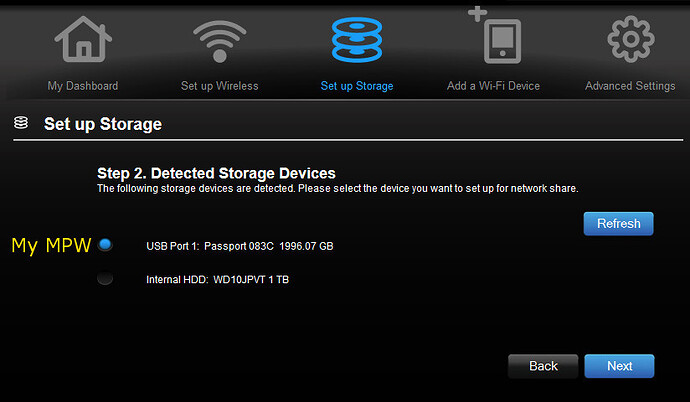Select Internal HDD WD10JPVT radio button
This screenshot has height=402, width=690.
coord(106,279)
